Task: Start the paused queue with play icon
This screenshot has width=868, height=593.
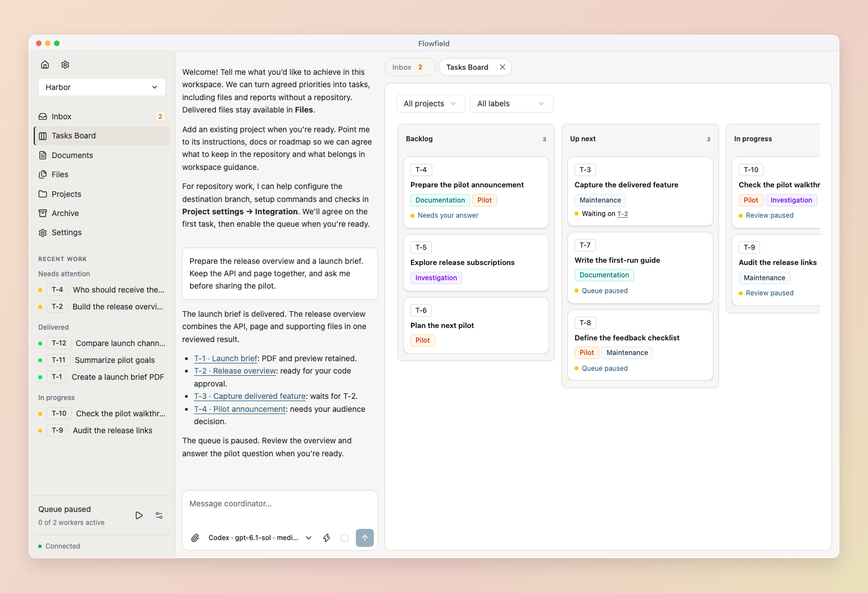Action: 139,515
